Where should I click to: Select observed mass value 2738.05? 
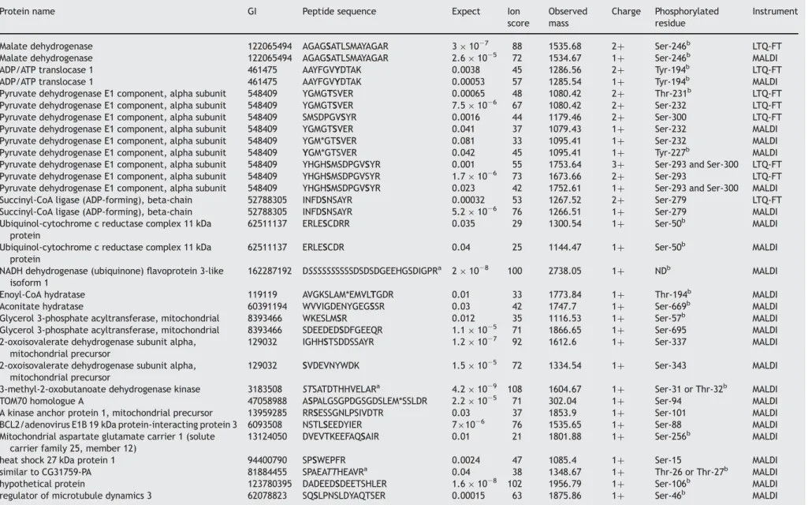564,271
